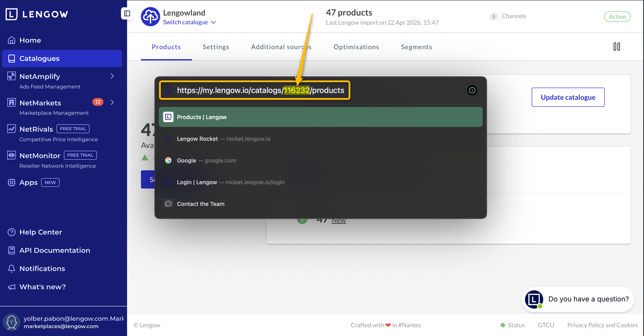The width and height of the screenshot is (644, 336).
Task: Open Privacy Policy and Cookies link
Action: [x=602, y=325]
